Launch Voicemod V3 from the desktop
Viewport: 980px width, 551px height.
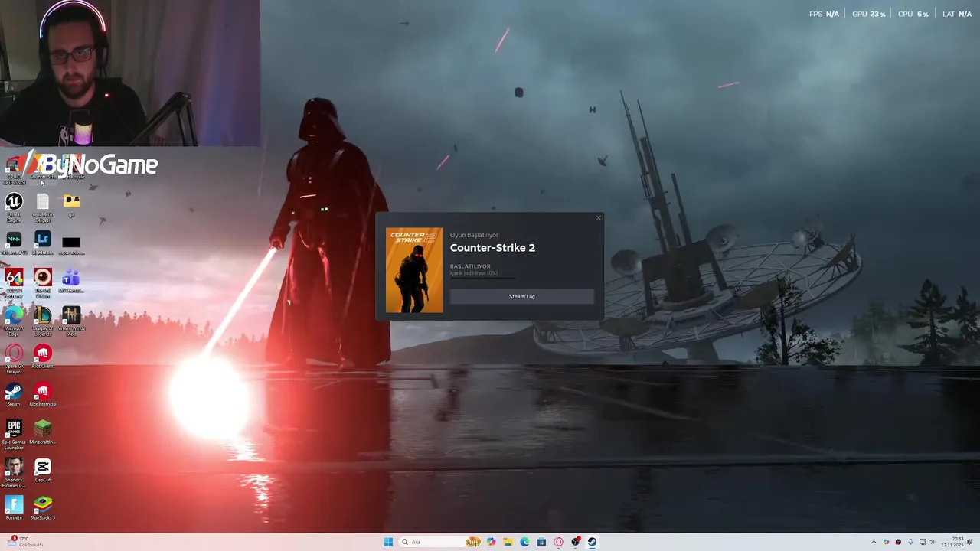click(14, 243)
